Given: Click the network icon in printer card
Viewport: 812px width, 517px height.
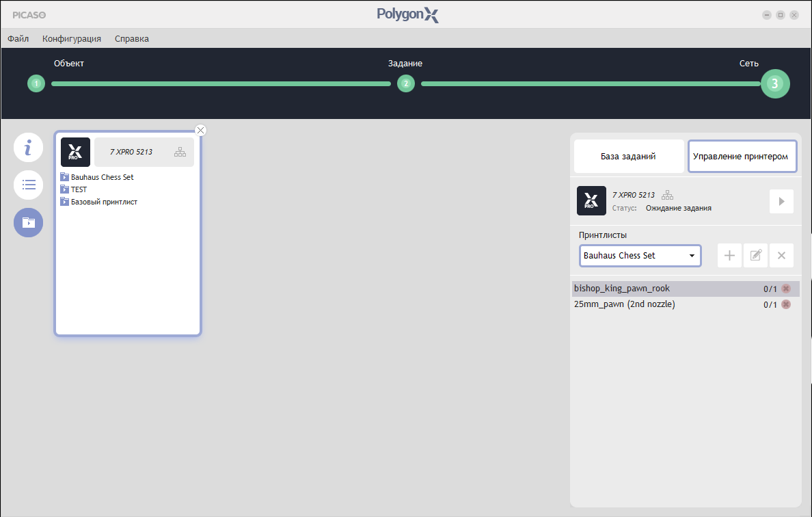Looking at the screenshot, I should coord(180,152).
